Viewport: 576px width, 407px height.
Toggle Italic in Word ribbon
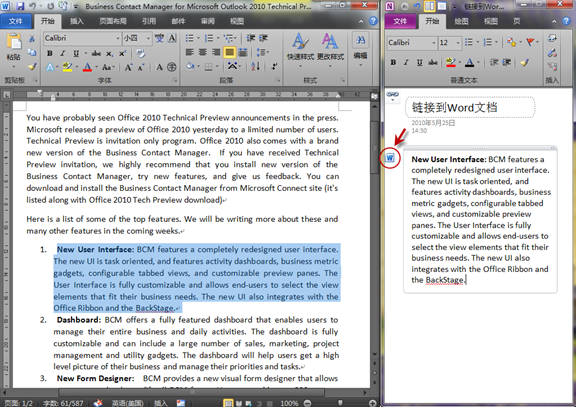pyautogui.click(x=62, y=54)
